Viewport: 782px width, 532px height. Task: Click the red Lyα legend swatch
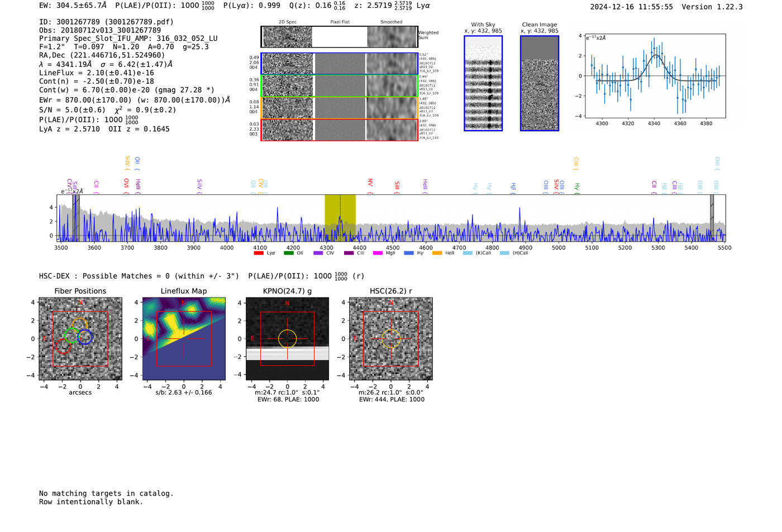tap(259, 253)
